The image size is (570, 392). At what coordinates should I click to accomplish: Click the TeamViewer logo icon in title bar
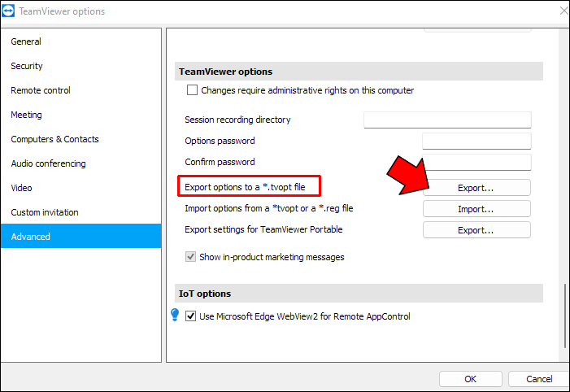(x=11, y=11)
